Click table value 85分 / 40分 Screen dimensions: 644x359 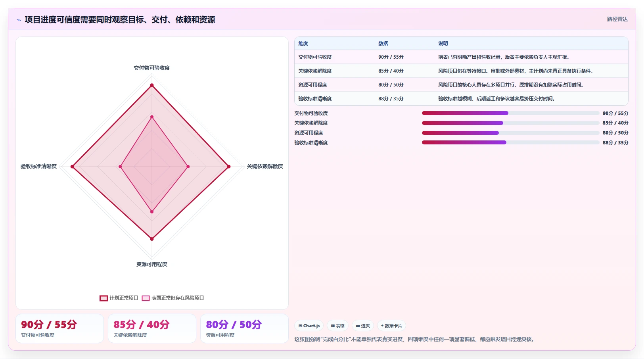391,71
